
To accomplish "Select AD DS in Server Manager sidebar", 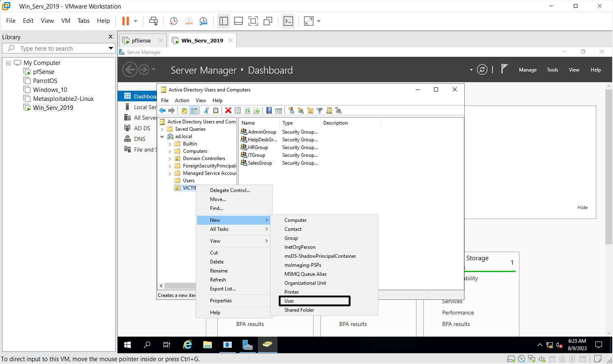I will pos(142,128).
